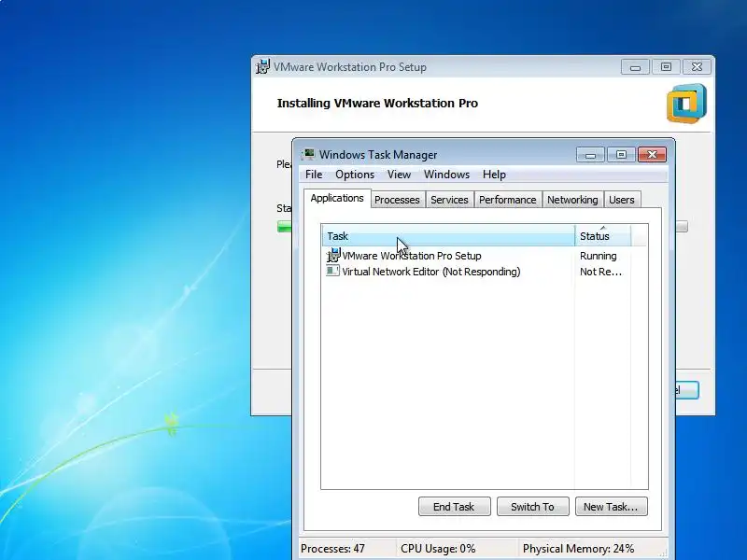747x560 pixels.
Task: Click the disabled close button of the VMware Setup window
Action: point(697,67)
